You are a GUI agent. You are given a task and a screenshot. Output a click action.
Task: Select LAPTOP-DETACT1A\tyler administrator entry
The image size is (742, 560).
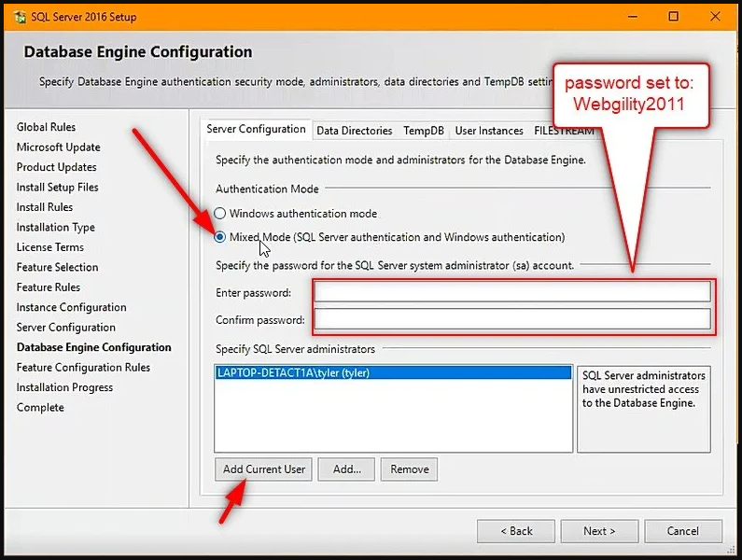click(393, 372)
